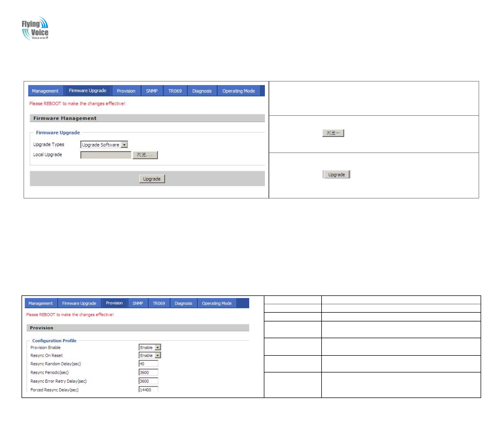Image resolution: width=504 pixels, height=448 pixels.
Task: Open Management tab in Firmware Management screenshot
Action: coord(45,91)
